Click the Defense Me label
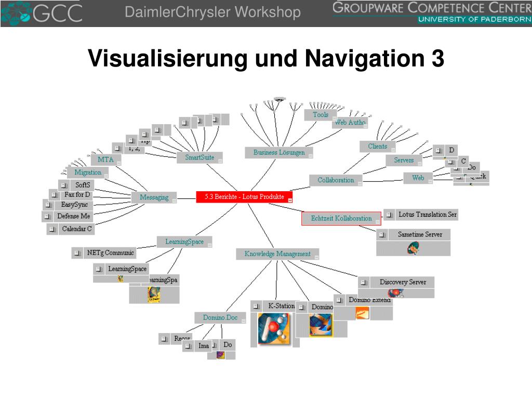 74,216
